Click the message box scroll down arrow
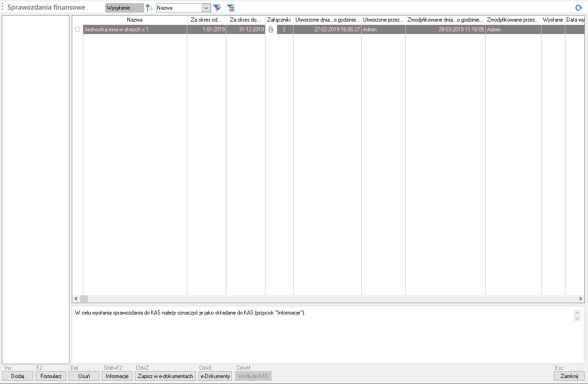 pyautogui.click(x=577, y=318)
